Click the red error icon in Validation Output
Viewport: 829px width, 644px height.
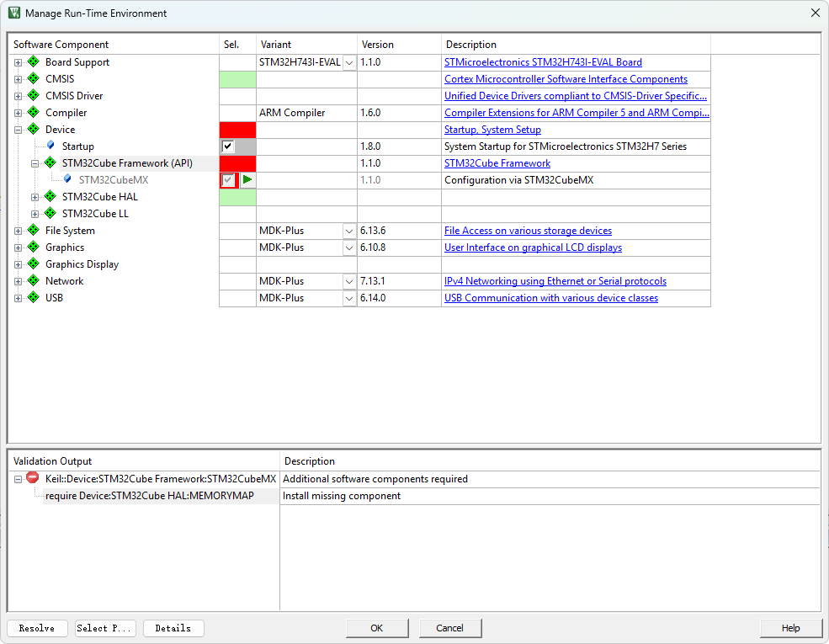click(33, 478)
